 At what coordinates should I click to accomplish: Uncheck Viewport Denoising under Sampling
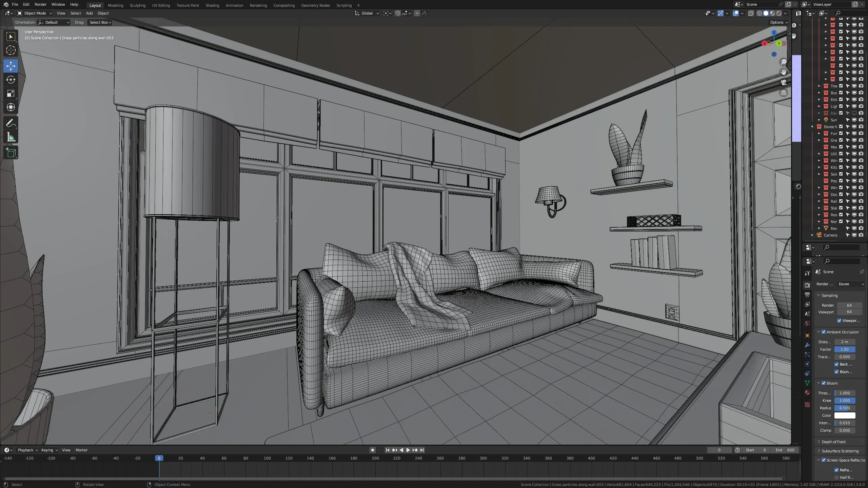pos(839,320)
